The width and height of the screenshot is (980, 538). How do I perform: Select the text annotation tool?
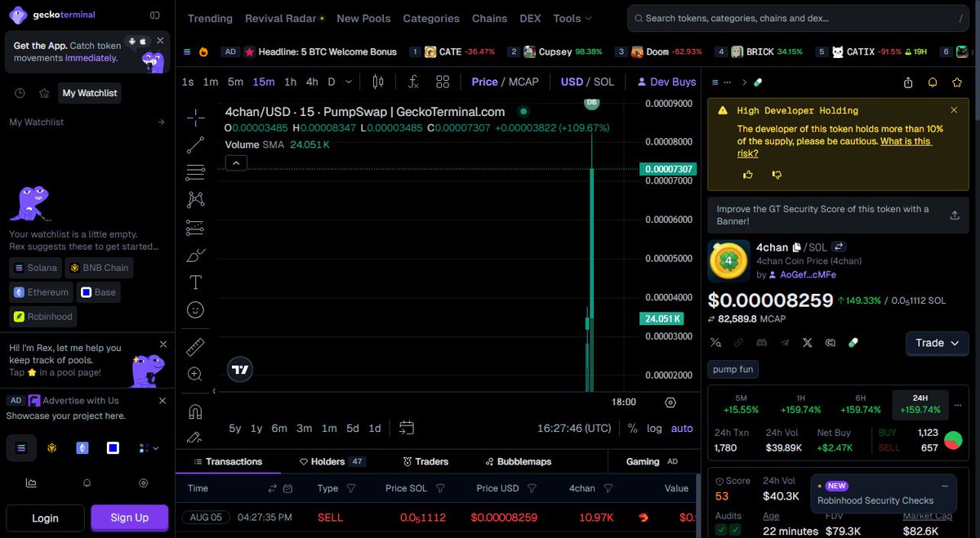coord(195,282)
